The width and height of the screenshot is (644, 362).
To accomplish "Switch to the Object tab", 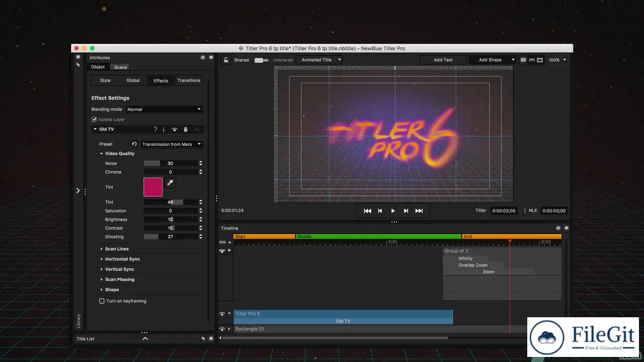I will pyautogui.click(x=98, y=67).
